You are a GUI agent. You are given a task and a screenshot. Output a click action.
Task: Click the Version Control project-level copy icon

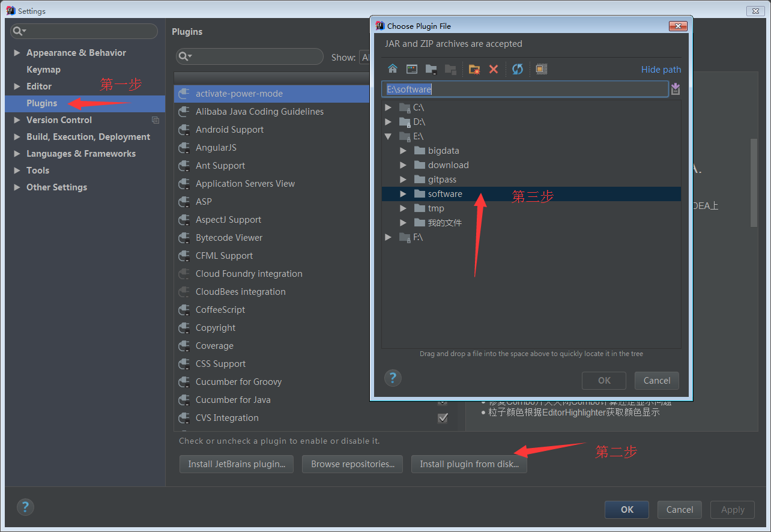(x=156, y=120)
